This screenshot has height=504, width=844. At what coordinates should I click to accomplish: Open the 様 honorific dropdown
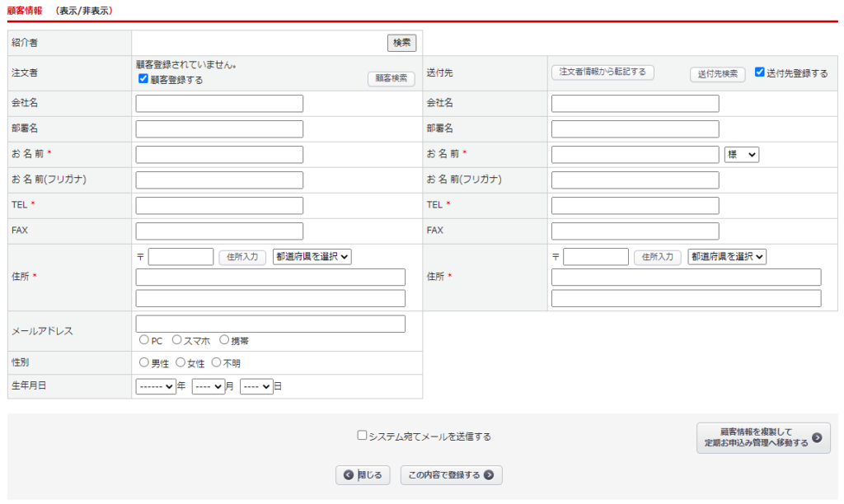point(741,154)
